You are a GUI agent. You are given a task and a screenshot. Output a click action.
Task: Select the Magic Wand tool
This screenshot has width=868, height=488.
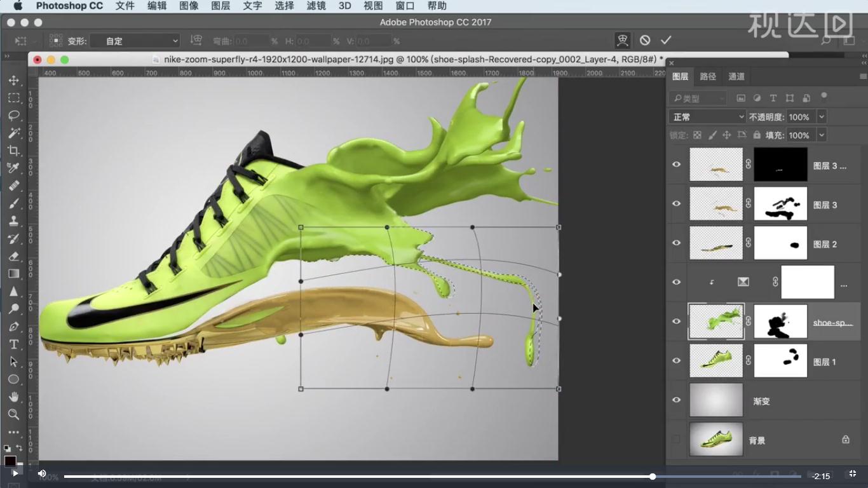13,133
